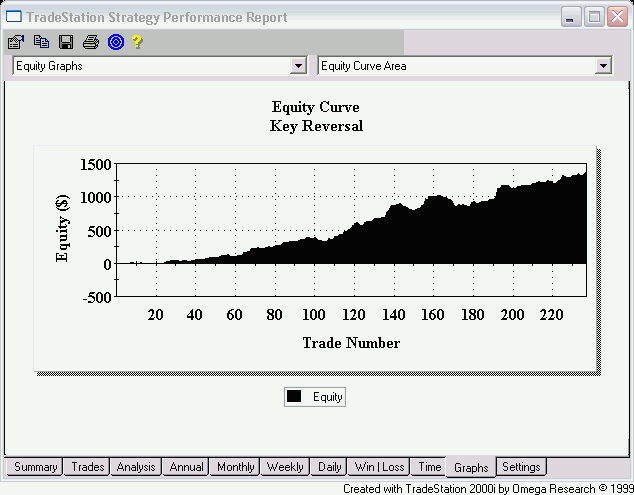Click the yellow question mark help icon
The height and width of the screenshot is (495, 634).
pos(137,42)
